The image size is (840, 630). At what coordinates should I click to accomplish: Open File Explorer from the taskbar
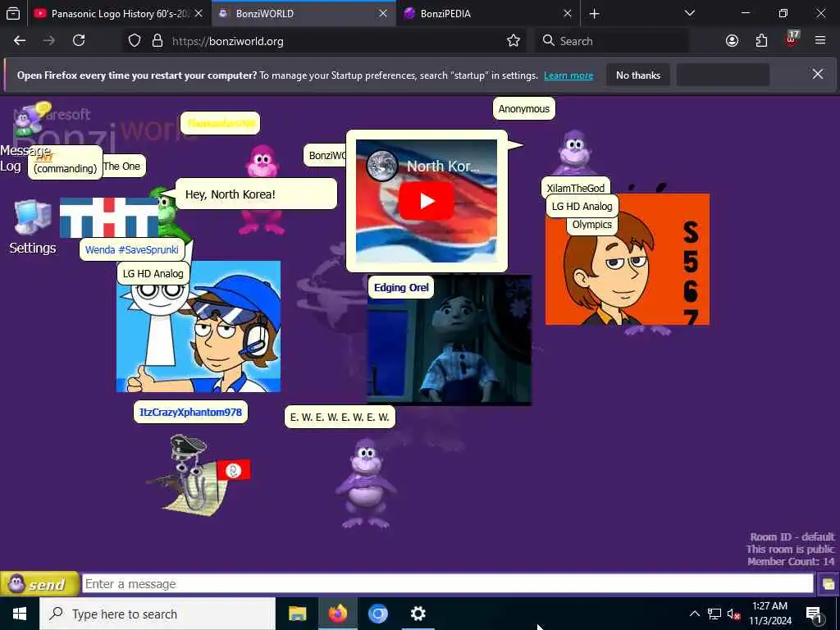(297, 614)
